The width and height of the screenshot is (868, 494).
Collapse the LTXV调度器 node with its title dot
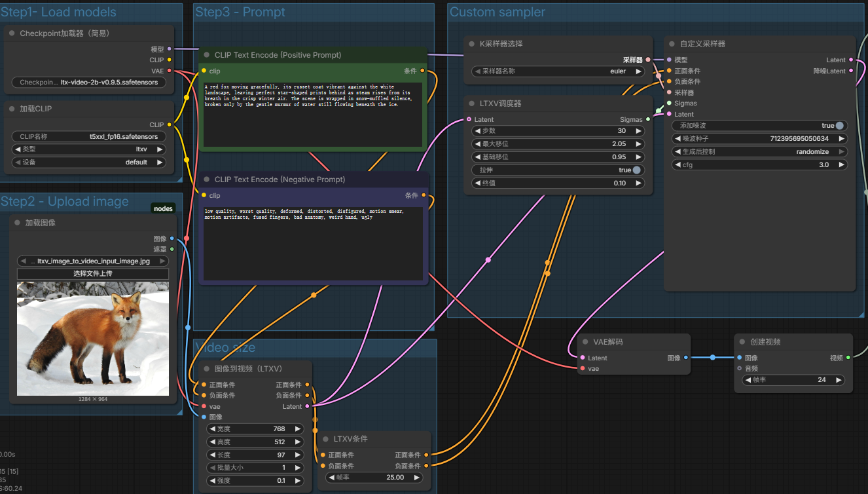(471, 104)
